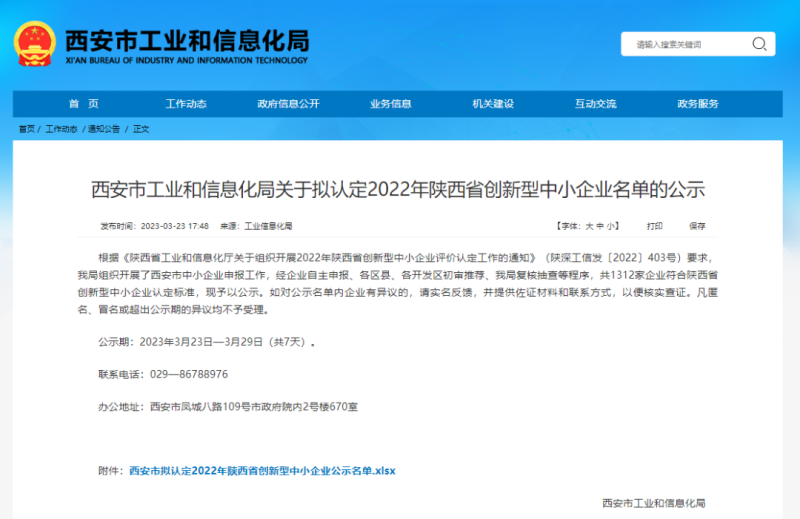Click the 西安市工业和信息化局 site title
Viewport: 800px width, 519px height.
click(x=186, y=41)
